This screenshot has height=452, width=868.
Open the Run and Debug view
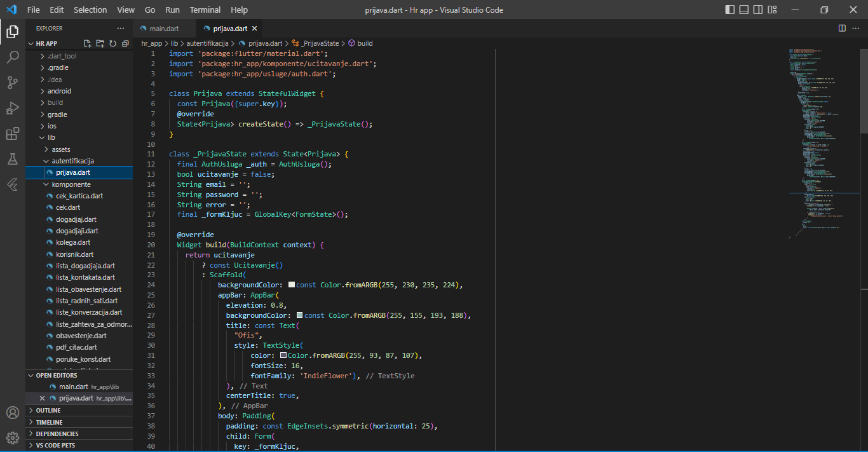click(x=13, y=108)
